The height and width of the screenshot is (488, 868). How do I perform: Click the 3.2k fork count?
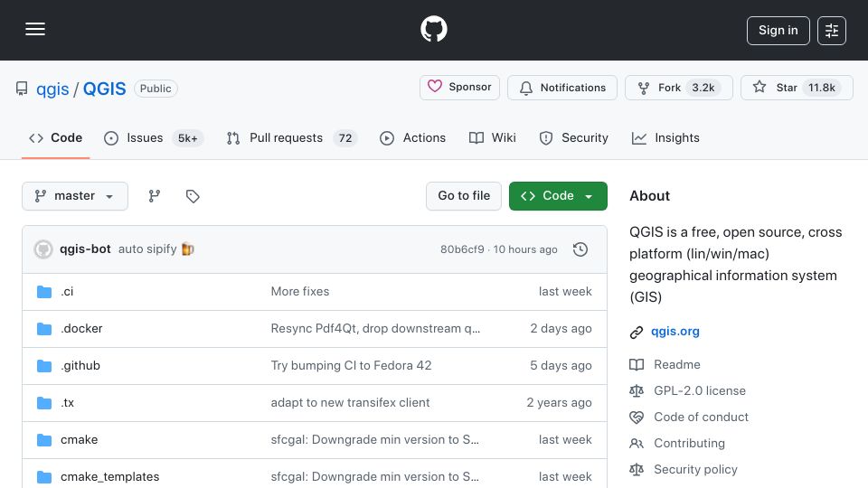(x=703, y=88)
